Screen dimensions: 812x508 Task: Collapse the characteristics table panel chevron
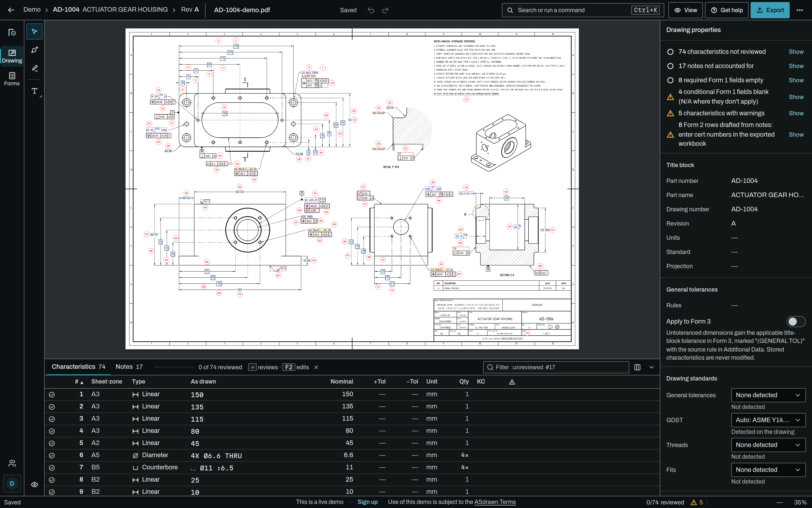pos(651,367)
